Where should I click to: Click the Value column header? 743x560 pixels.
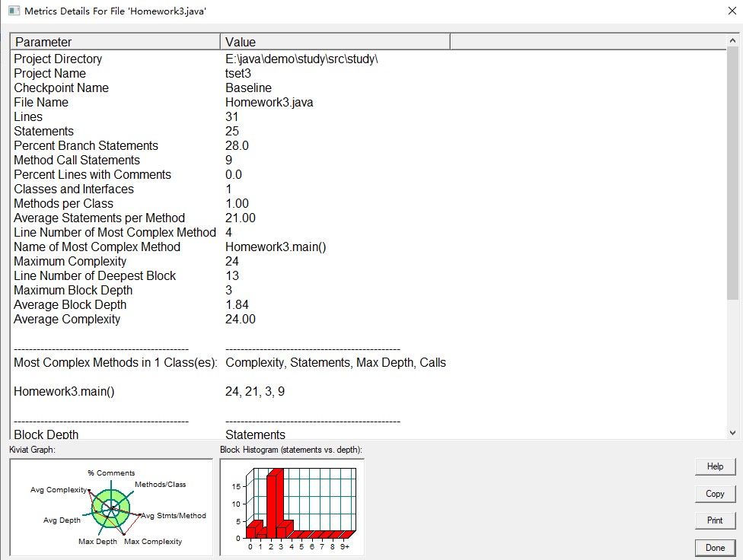point(335,42)
